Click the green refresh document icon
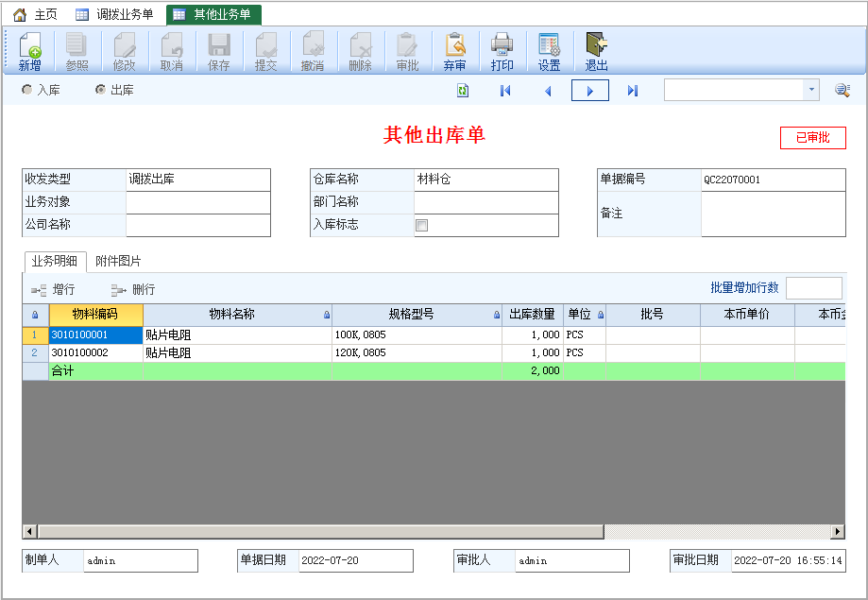The width and height of the screenshot is (868, 600). 463,91
